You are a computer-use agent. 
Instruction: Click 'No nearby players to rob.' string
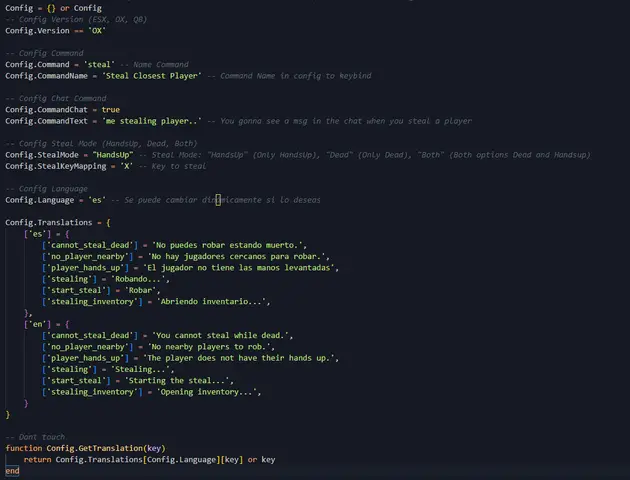pos(209,347)
